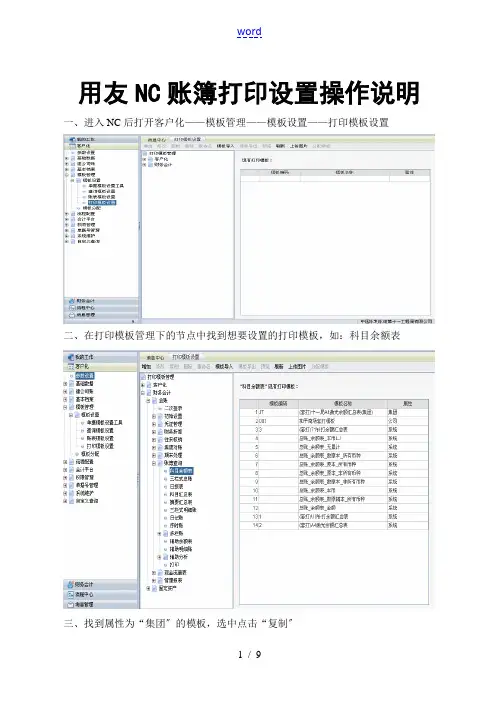502x708 pixels.
Task: Select 打印模板设置 tab in the first screenshot
Action: pos(187,139)
